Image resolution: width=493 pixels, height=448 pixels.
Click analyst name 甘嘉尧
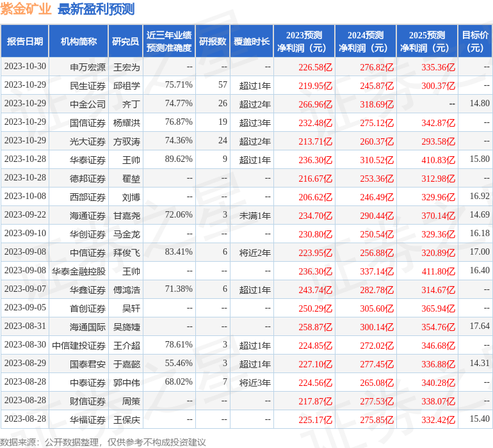coord(127,215)
